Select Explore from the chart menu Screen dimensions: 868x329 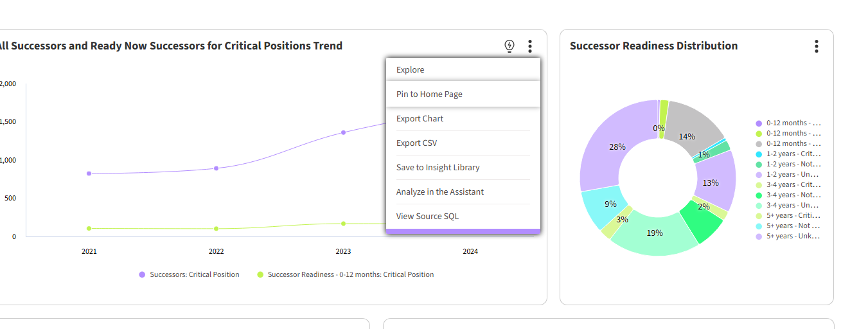pos(411,69)
